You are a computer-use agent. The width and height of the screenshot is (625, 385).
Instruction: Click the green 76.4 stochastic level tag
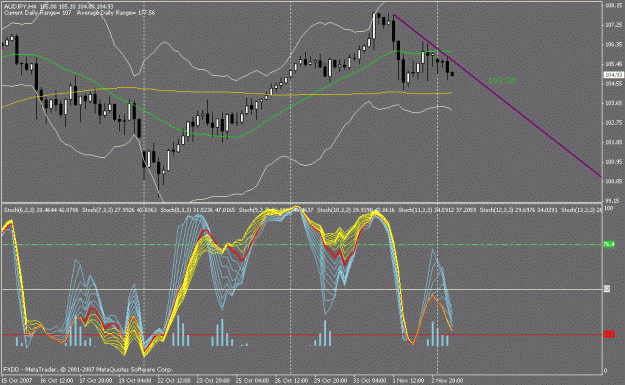[x=609, y=245]
